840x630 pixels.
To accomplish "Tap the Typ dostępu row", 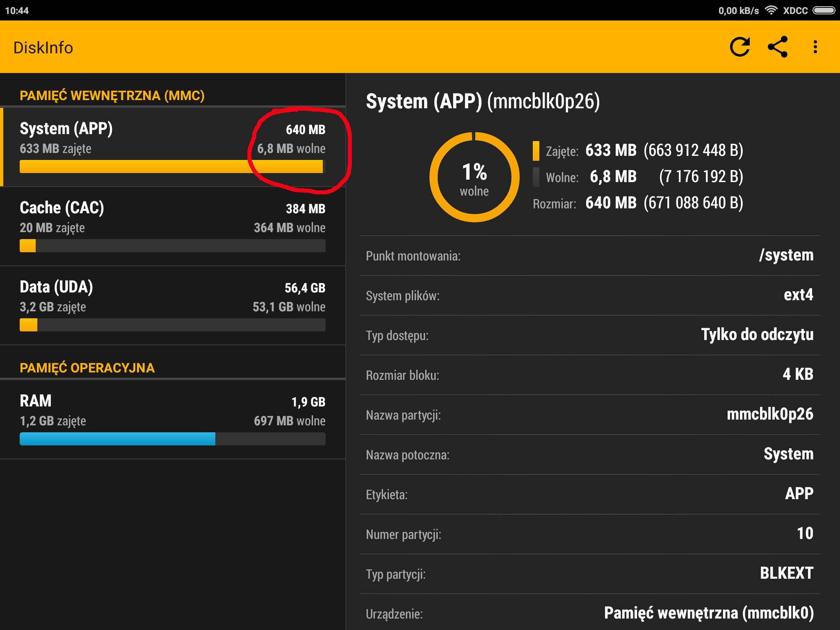I will click(x=589, y=335).
